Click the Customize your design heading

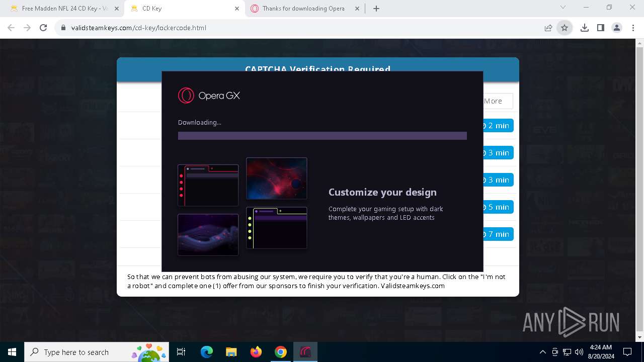[x=382, y=192]
